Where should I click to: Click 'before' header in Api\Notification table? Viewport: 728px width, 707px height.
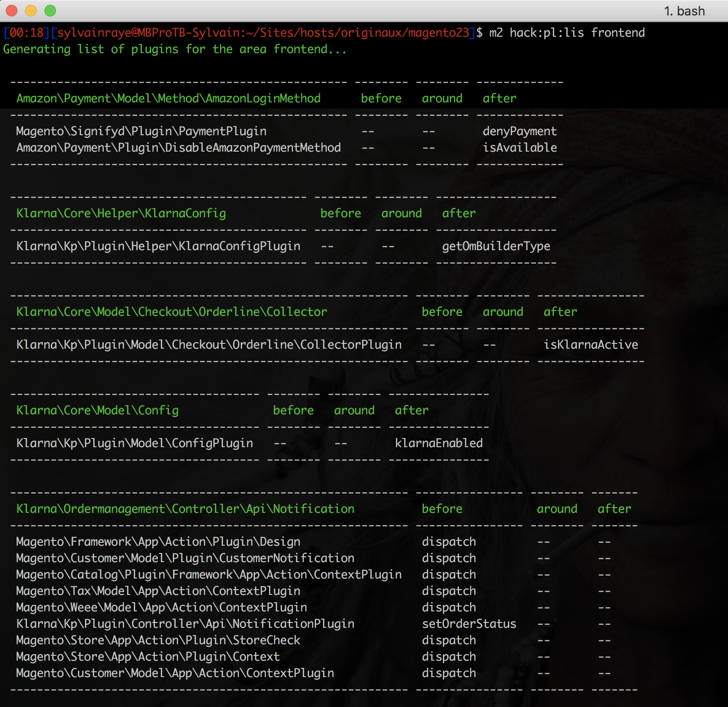coord(442,509)
